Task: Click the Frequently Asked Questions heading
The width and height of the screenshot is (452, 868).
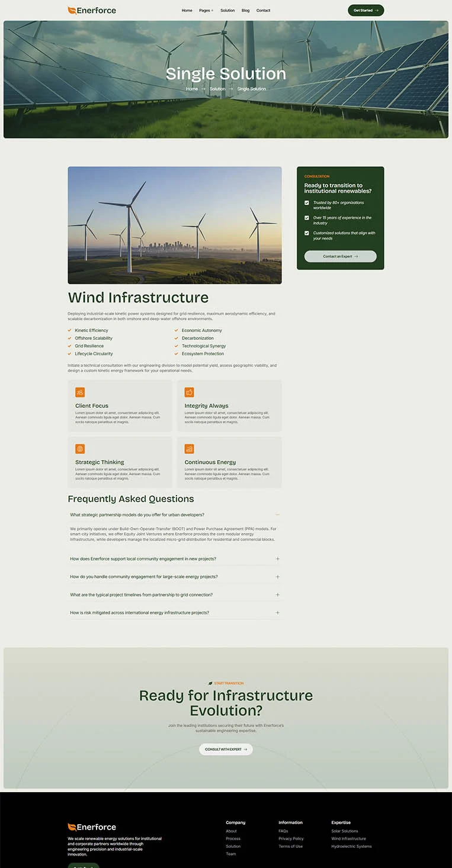Action: click(131, 499)
